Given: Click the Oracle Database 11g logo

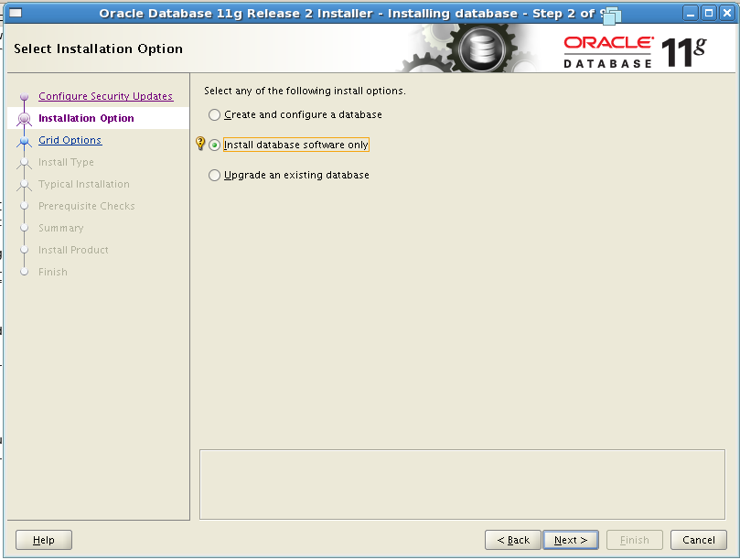Looking at the screenshot, I should 635,51.
